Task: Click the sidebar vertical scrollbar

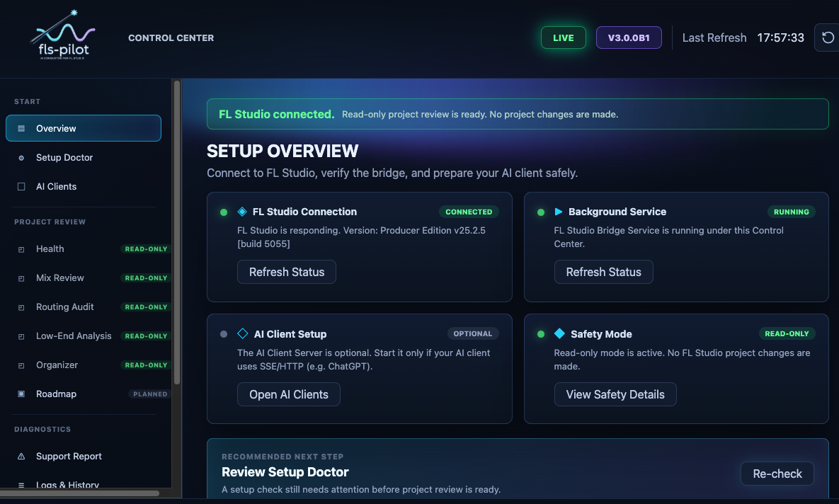Action: 177,232
